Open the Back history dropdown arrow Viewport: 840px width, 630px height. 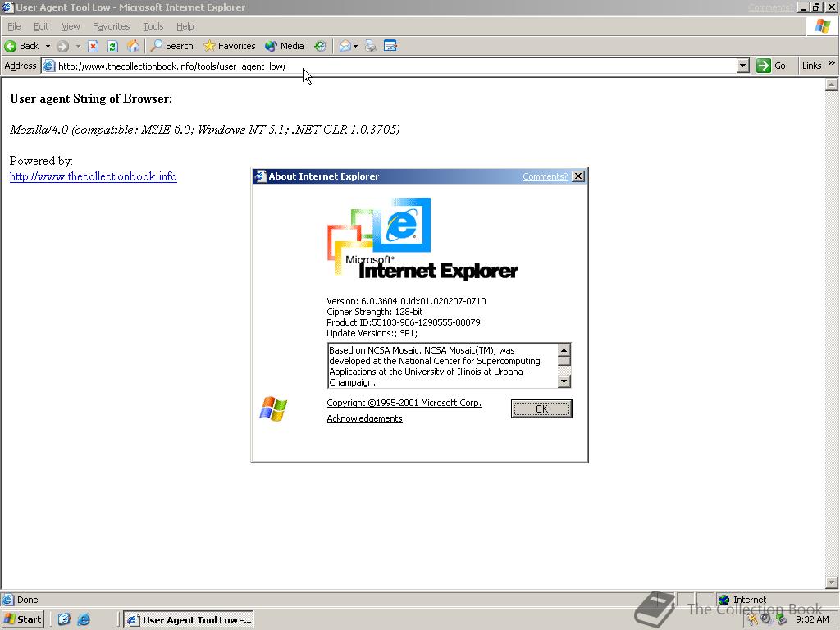(48, 46)
